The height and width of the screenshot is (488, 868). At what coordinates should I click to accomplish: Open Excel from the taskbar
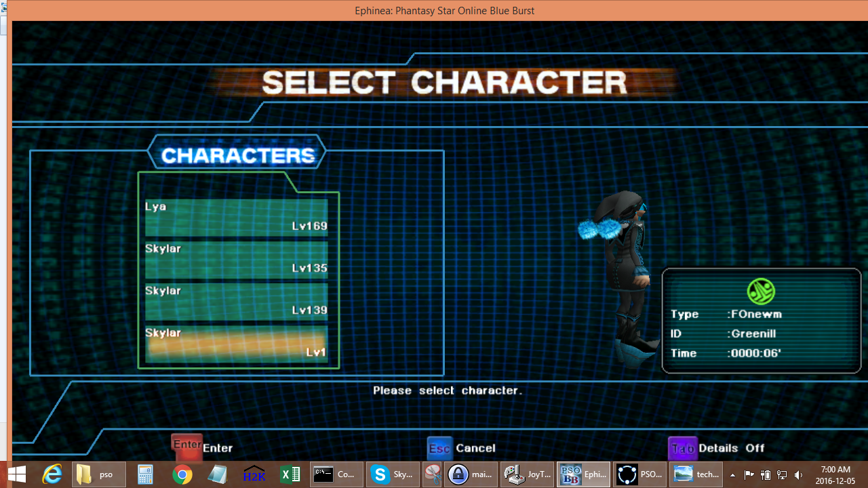pyautogui.click(x=290, y=474)
